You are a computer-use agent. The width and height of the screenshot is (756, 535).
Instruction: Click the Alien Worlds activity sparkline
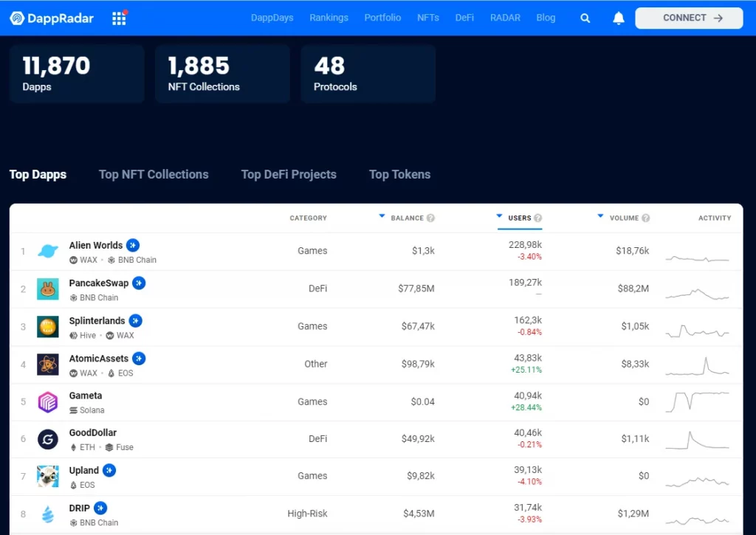click(697, 259)
